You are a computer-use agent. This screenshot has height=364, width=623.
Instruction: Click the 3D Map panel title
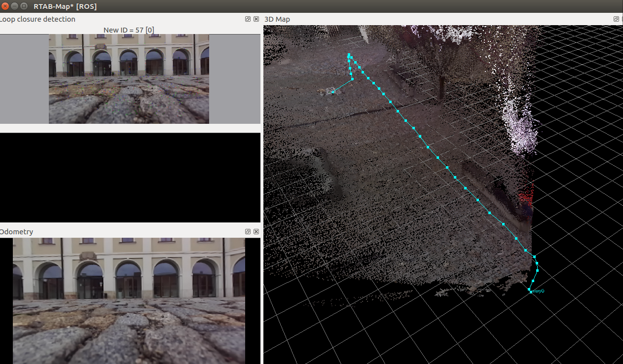click(x=277, y=19)
